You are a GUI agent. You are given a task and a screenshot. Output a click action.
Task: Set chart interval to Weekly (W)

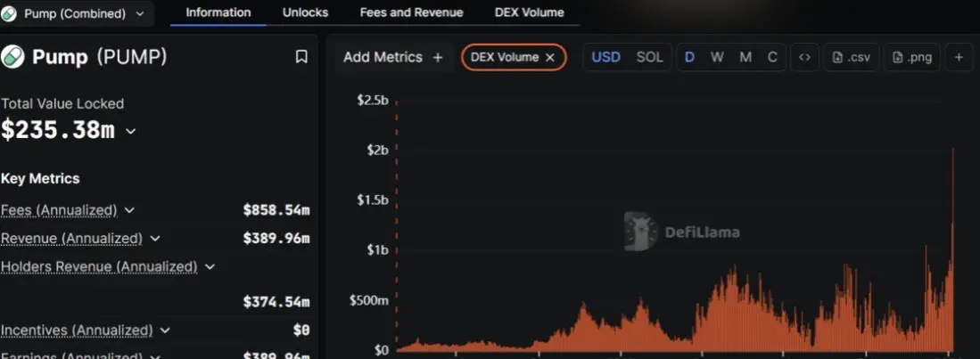717,57
